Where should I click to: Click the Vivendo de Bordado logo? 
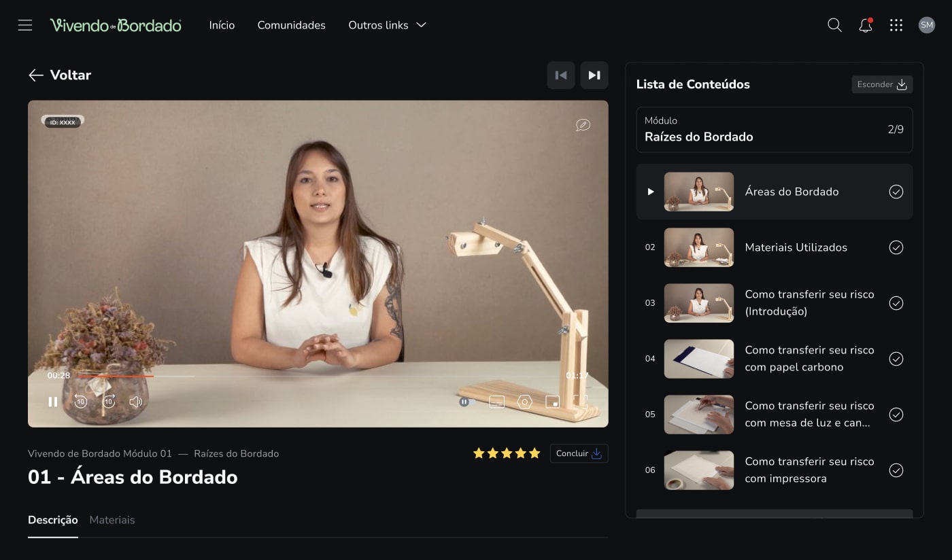(x=116, y=25)
